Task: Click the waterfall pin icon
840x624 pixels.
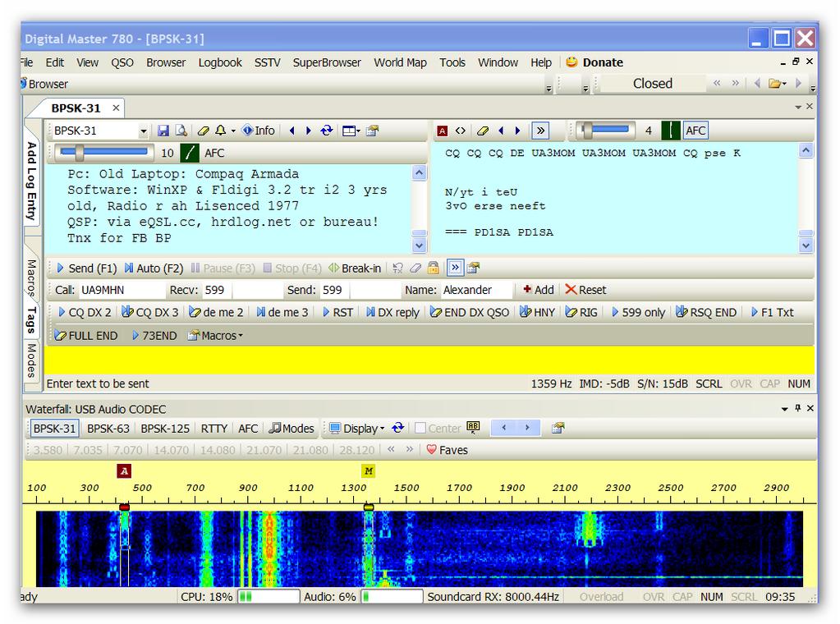Action: point(797,409)
